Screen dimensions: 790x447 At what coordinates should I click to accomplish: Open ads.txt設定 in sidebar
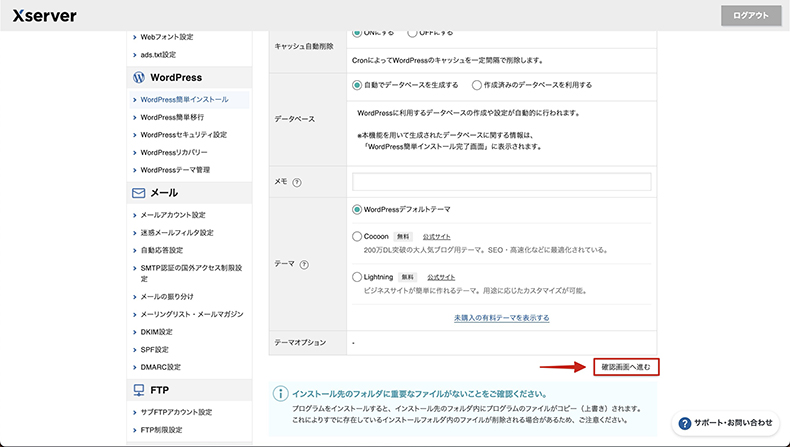[x=158, y=54]
